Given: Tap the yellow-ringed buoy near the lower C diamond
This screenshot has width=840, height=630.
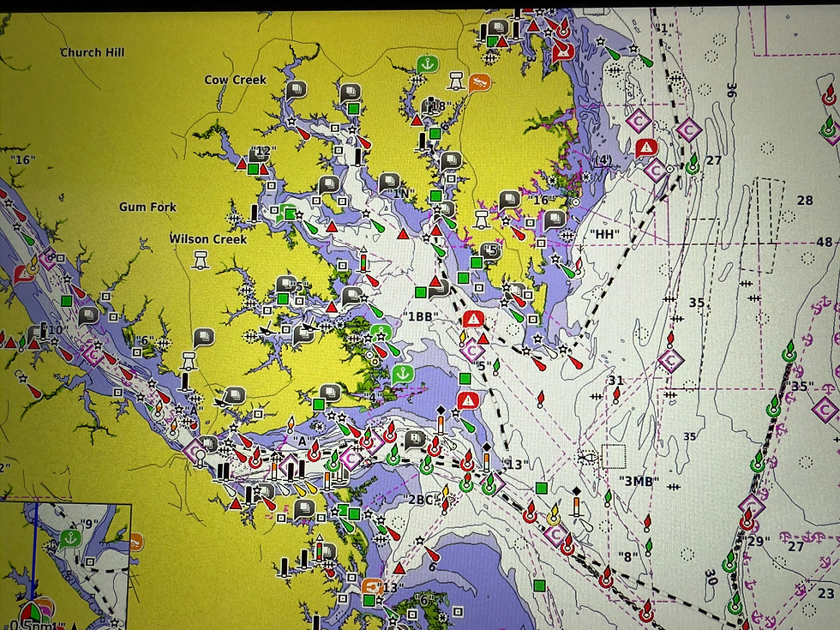Looking at the screenshot, I should (x=554, y=515).
